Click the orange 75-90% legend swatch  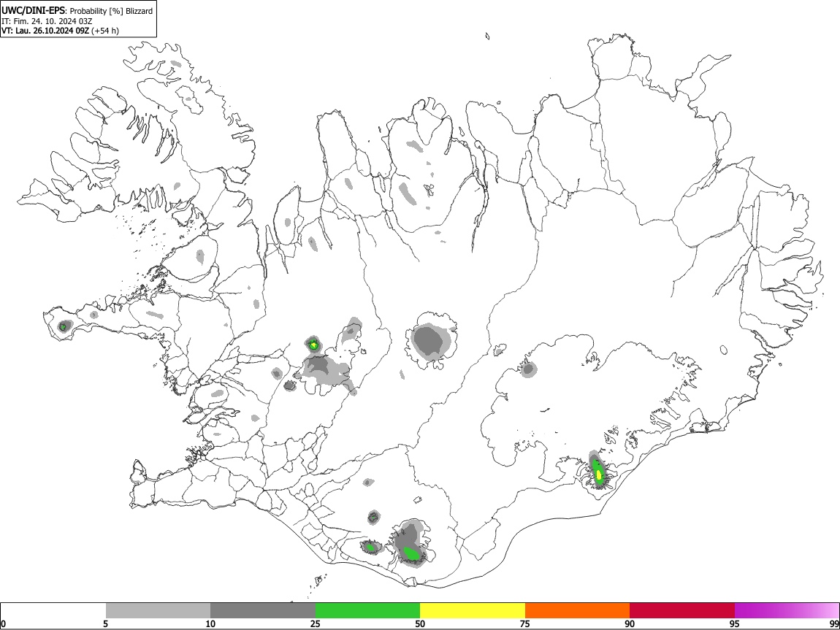coord(577,610)
